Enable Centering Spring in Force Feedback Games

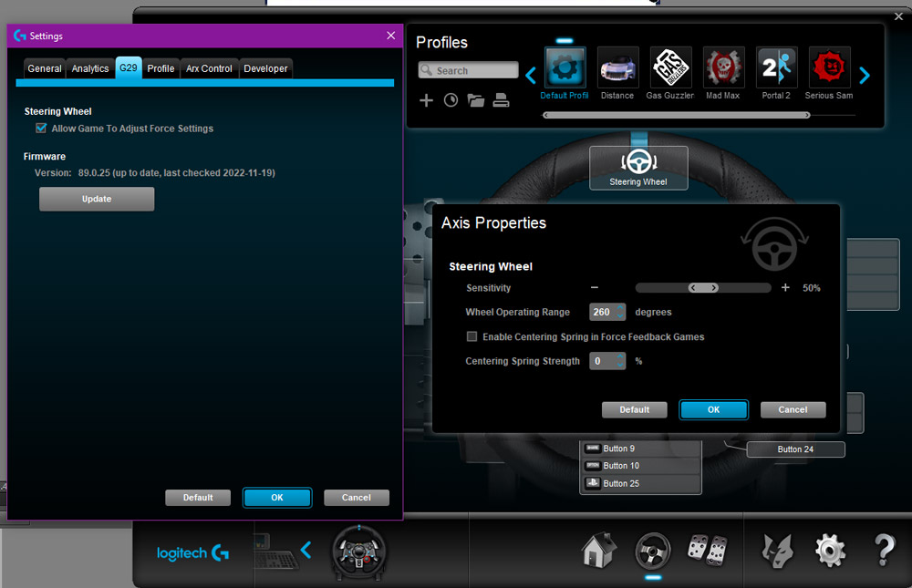click(x=472, y=336)
